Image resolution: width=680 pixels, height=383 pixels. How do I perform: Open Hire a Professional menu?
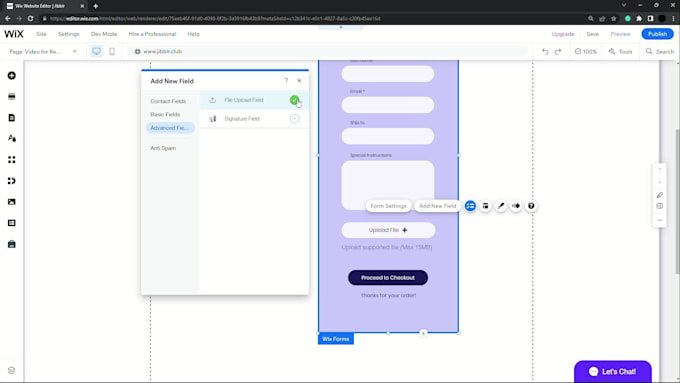click(152, 34)
